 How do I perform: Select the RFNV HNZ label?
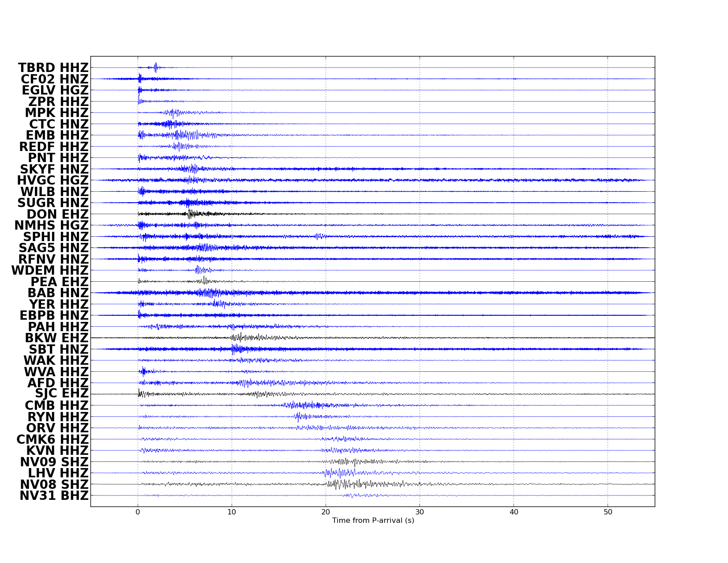click(53, 260)
